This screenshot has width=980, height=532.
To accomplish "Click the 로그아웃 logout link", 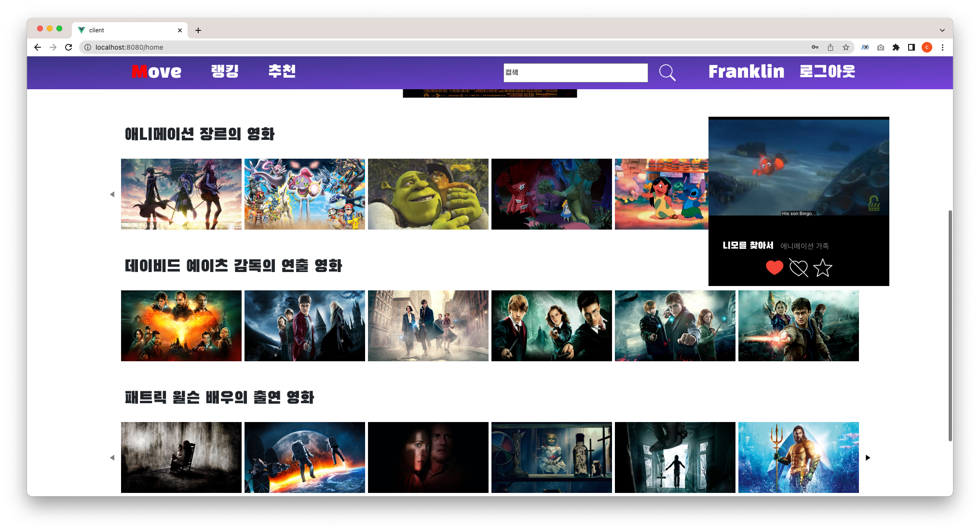I will tap(827, 71).
